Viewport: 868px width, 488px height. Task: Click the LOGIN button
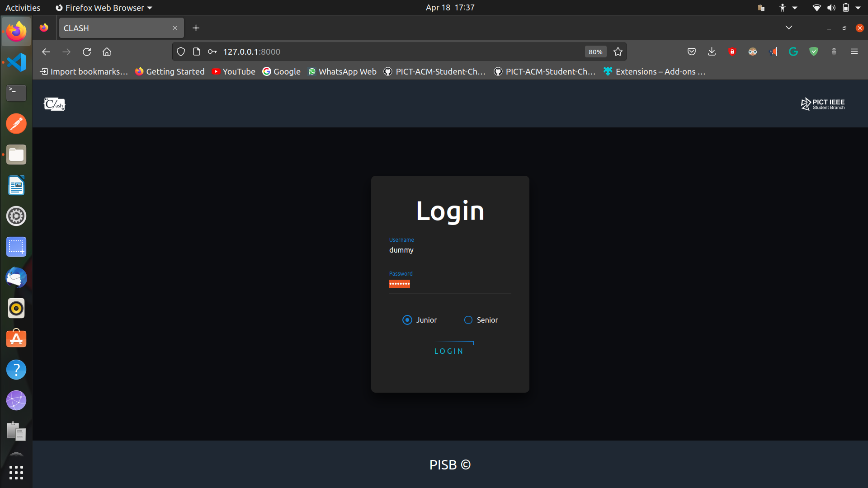pyautogui.click(x=449, y=351)
